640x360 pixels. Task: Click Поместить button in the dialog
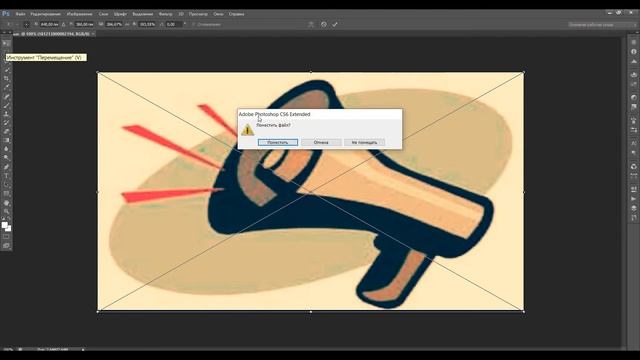[278, 142]
